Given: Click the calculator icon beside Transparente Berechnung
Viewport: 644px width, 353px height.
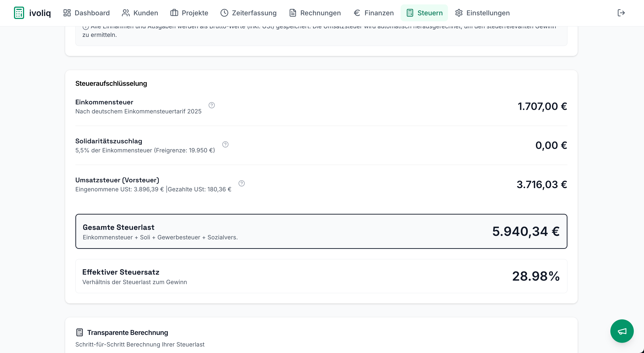Looking at the screenshot, I should click(80, 333).
